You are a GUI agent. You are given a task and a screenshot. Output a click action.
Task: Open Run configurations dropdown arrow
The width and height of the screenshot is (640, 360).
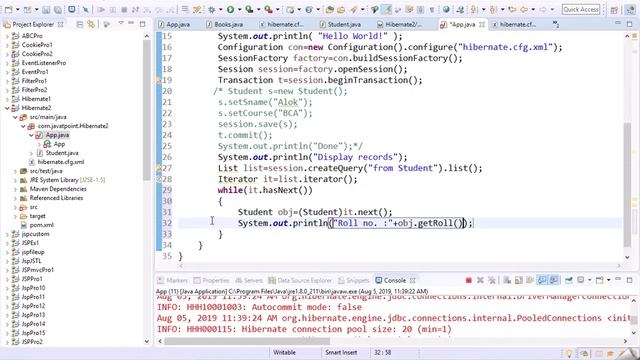(x=240, y=9)
